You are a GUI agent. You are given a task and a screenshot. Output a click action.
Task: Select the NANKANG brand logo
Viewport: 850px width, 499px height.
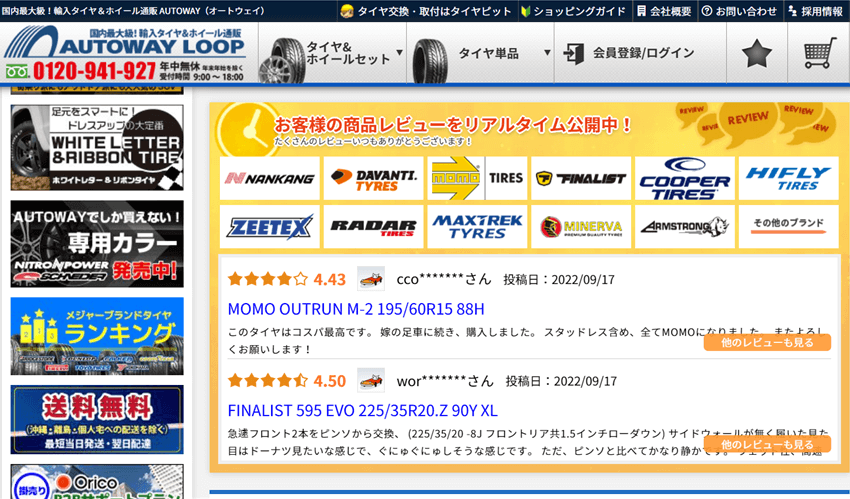[x=269, y=178]
